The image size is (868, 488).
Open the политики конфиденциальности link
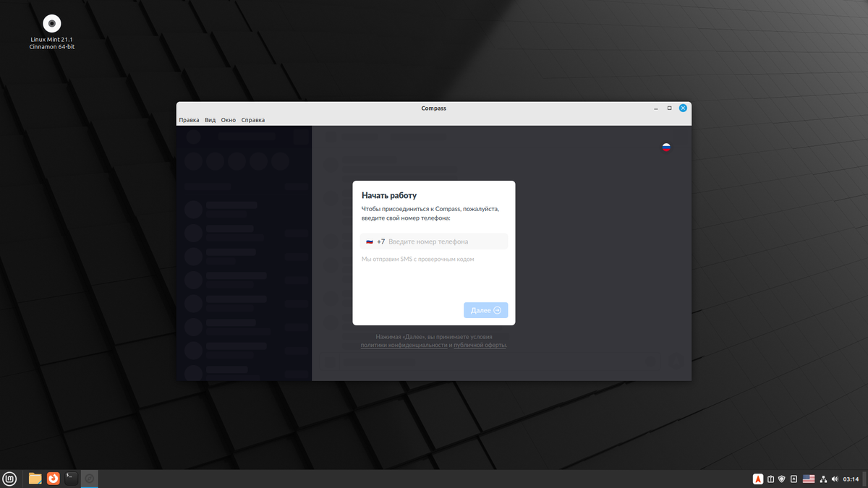point(404,346)
